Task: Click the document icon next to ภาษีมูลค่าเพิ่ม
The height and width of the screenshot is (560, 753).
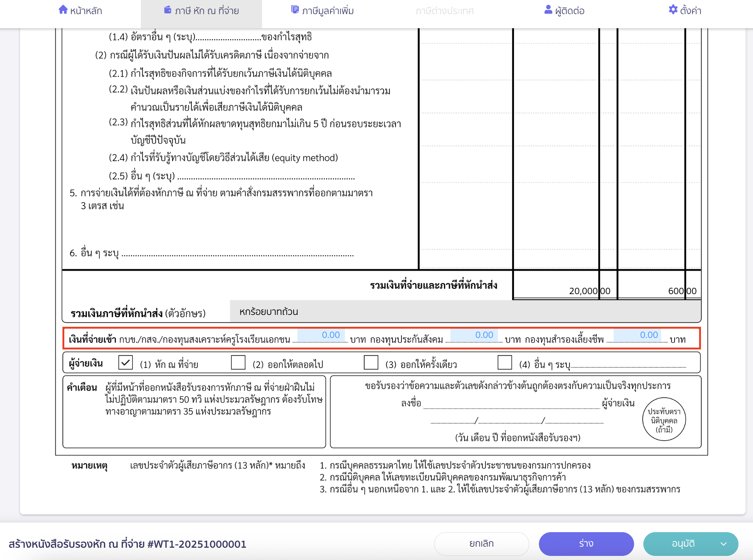Action: point(295,9)
